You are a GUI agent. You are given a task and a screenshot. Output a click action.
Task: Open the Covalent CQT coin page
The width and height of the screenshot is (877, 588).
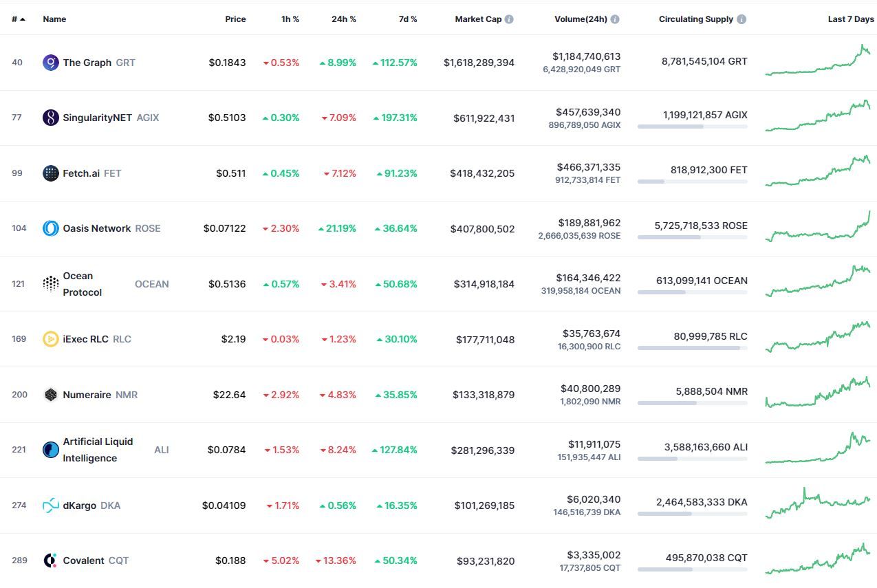pyautogui.click(x=85, y=560)
